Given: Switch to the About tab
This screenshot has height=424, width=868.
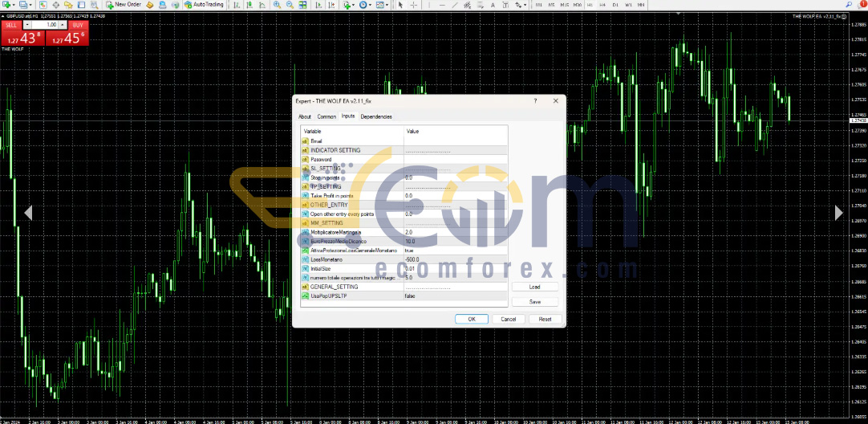Looking at the screenshot, I should 305,116.
